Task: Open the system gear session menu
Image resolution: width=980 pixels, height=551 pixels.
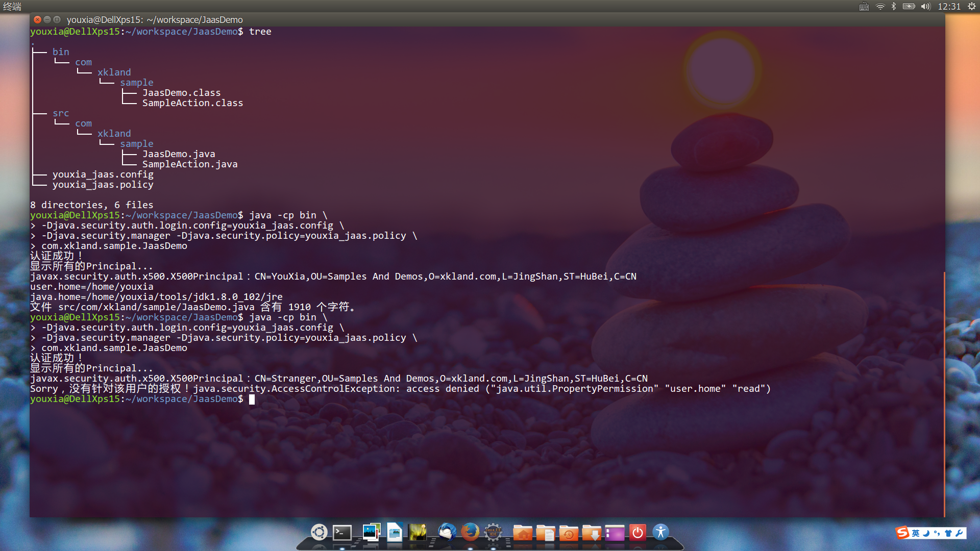Action: click(972, 7)
